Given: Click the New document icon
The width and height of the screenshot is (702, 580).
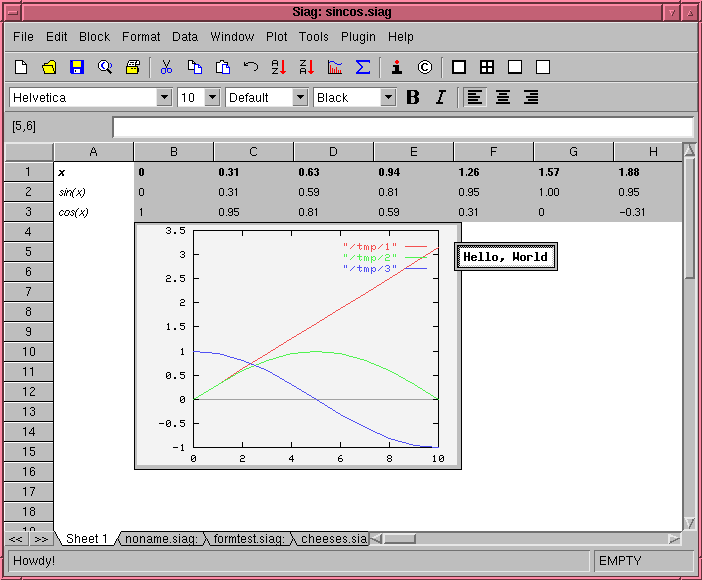Looking at the screenshot, I should point(21,67).
